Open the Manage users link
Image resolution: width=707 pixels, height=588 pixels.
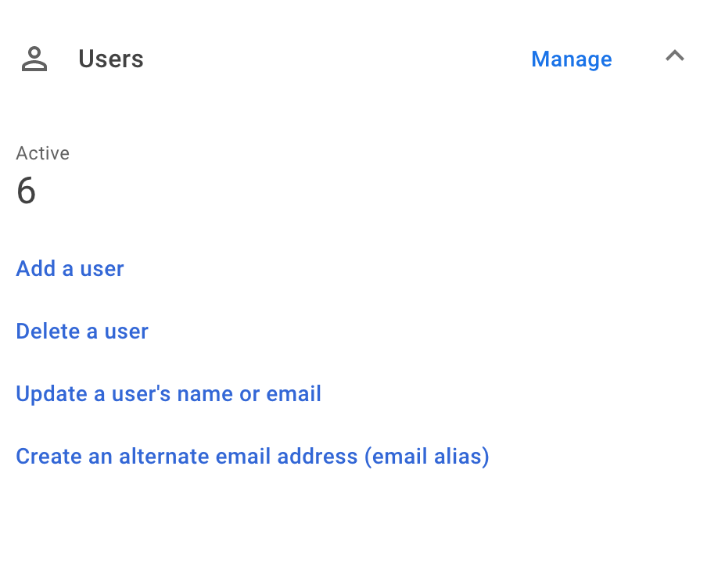pos(571,59)
